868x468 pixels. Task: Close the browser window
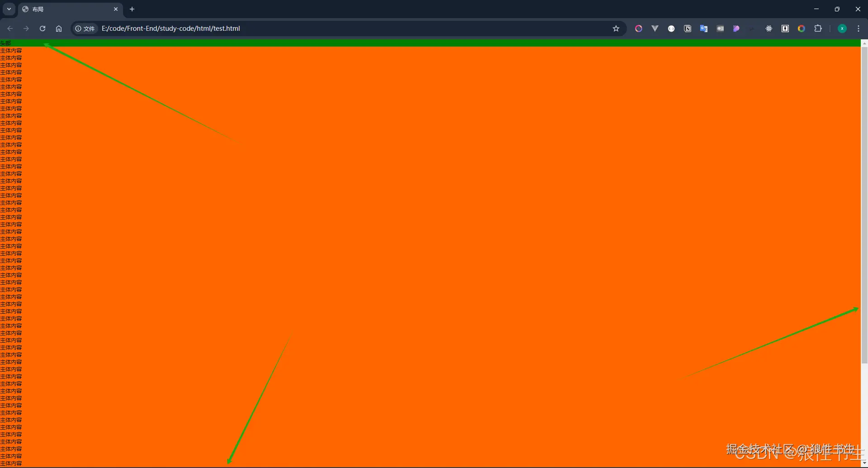[x=858, y=9]
